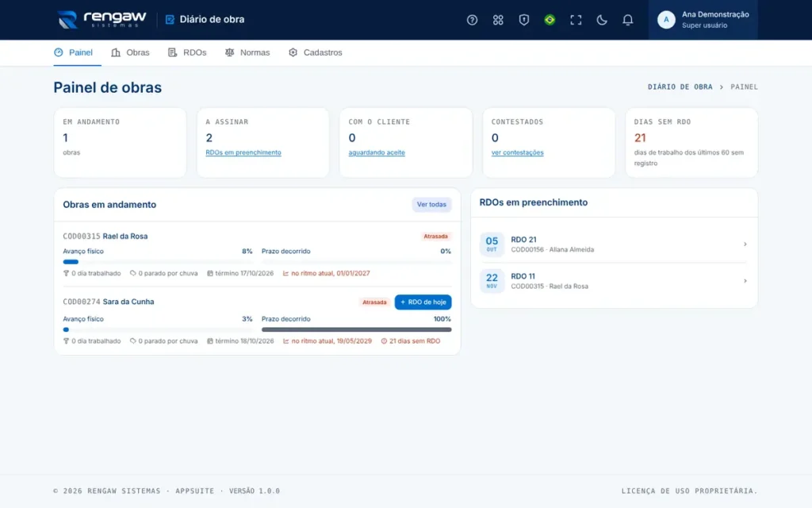Select the Cadastros tab
Viewport: 812px width, 508px height.
click(x=316, y=52)
